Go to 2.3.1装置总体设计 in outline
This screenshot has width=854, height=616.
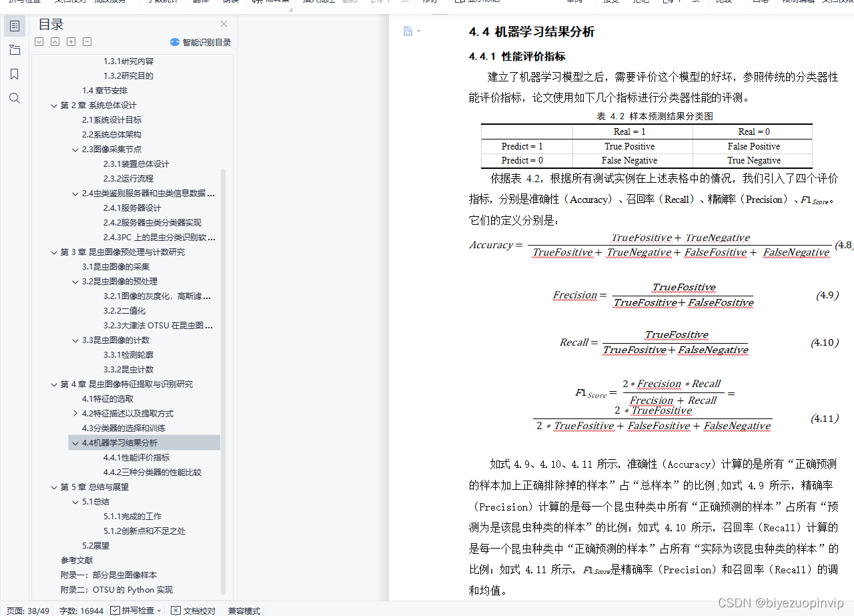tap(136, 164)
